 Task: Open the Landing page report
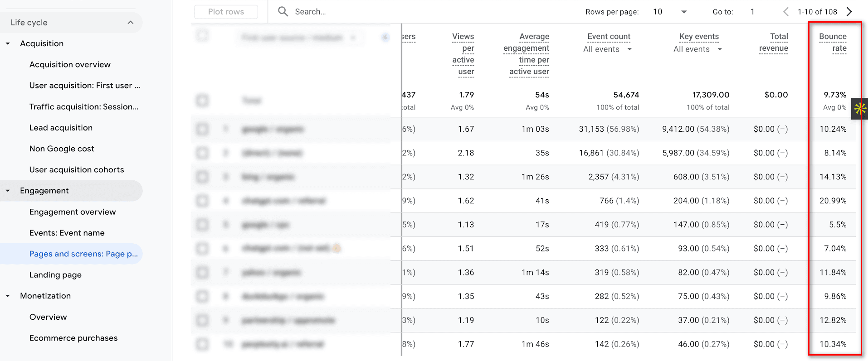55,275
